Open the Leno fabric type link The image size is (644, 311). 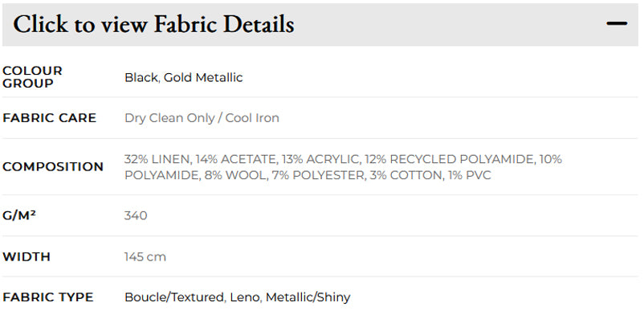(245, 297)
